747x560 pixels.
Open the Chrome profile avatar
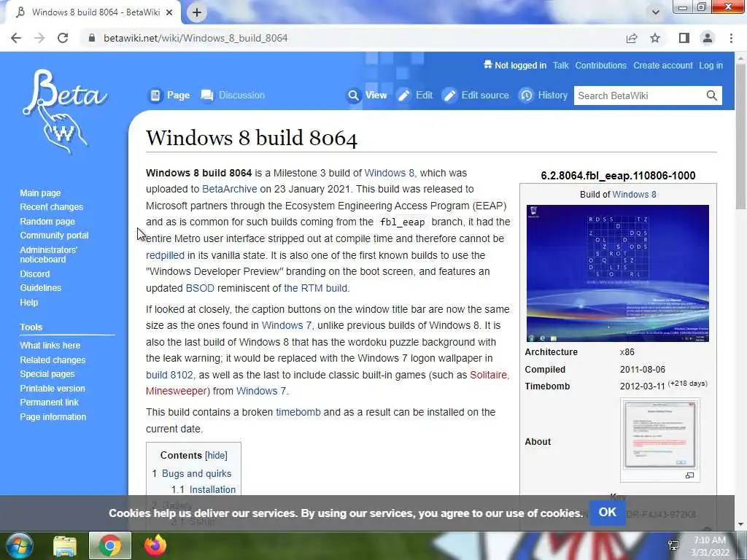[x=708, y=38]
